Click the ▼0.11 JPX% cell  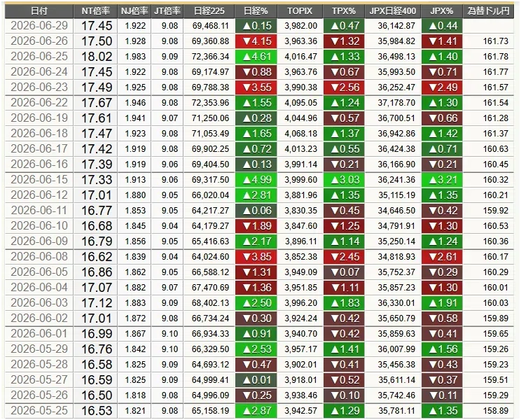click(x=443, y=395)
